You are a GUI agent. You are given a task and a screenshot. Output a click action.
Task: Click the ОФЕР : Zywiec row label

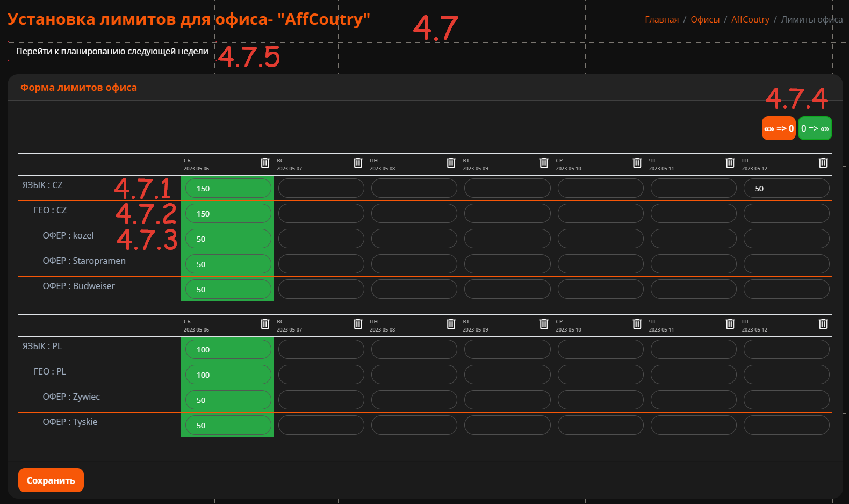tap(71, 397)
